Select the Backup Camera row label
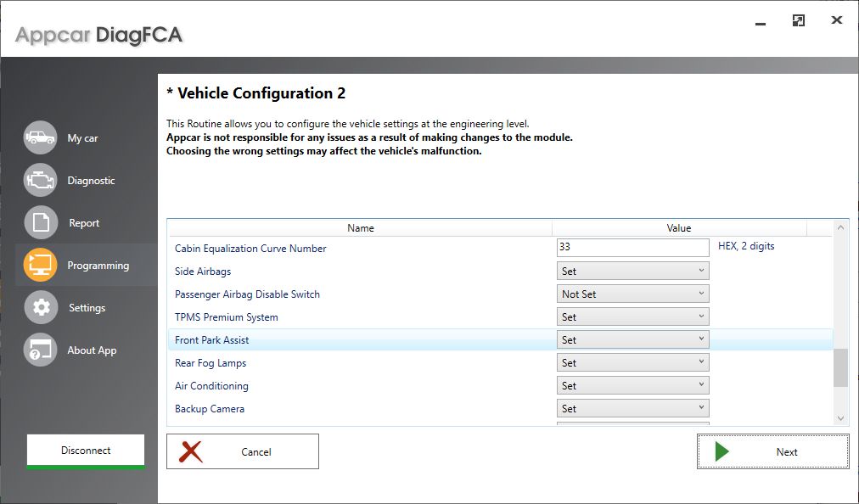 (210, 409)
